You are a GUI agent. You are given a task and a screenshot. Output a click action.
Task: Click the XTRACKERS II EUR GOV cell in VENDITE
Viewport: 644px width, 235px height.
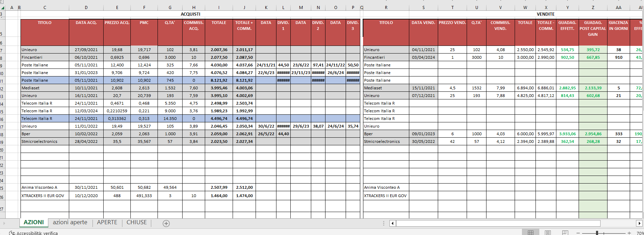(x=386, y=196)
